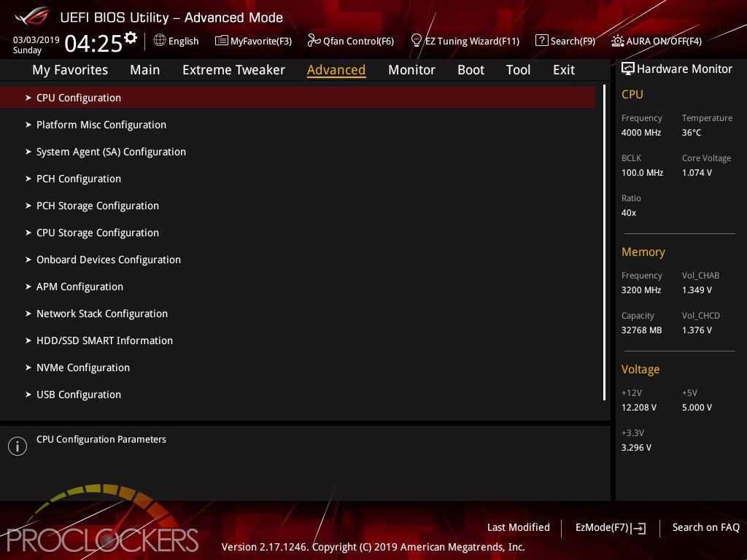The width and height of the screenshot is (747, 560).
Task: Open MyFavorite(F3) menu
Action: click(261, 41)
